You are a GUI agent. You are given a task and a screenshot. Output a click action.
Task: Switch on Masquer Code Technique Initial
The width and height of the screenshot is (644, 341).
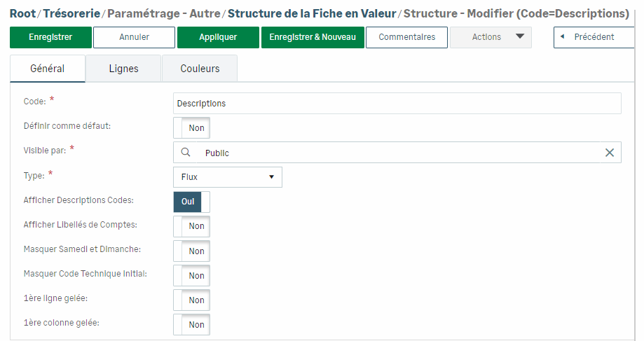coord(191,275)
